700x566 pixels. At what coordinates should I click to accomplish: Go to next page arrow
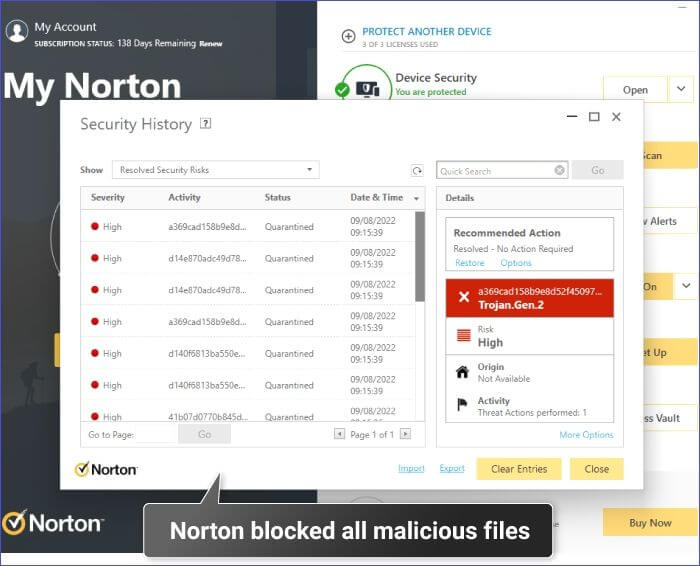pos(405,433)
